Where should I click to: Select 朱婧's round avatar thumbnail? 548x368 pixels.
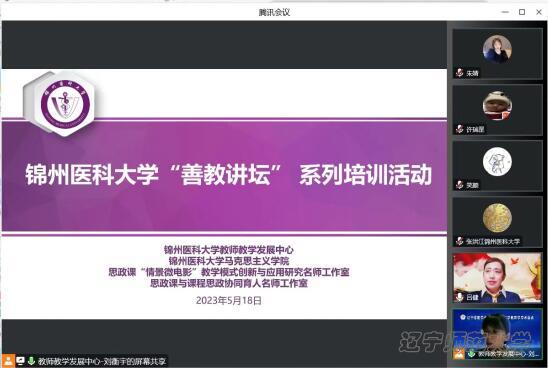coord(497,49)
